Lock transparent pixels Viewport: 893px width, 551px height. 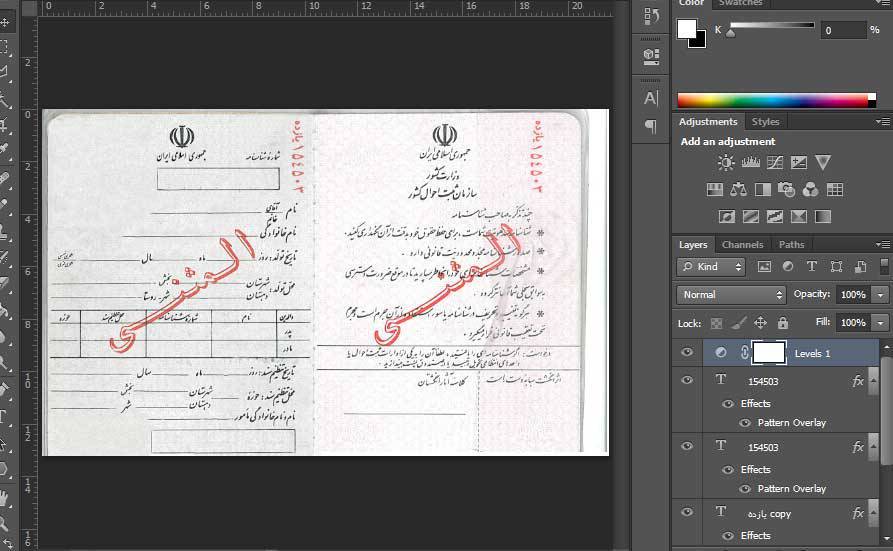[716, 323]
